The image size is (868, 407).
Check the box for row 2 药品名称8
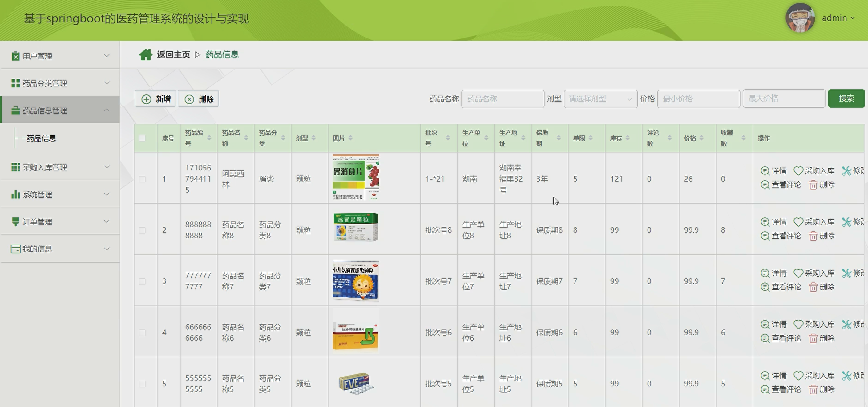point(142,230)
